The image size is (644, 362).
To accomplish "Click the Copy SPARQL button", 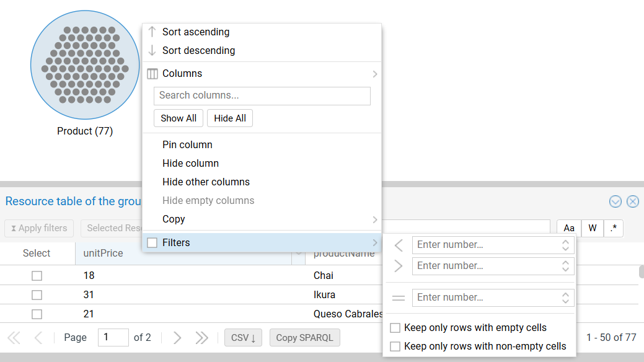I will point(304,337).
